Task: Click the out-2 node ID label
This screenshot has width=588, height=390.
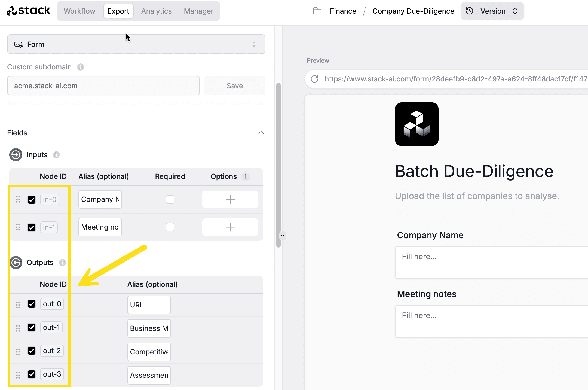Action: (x=52, y=351)
